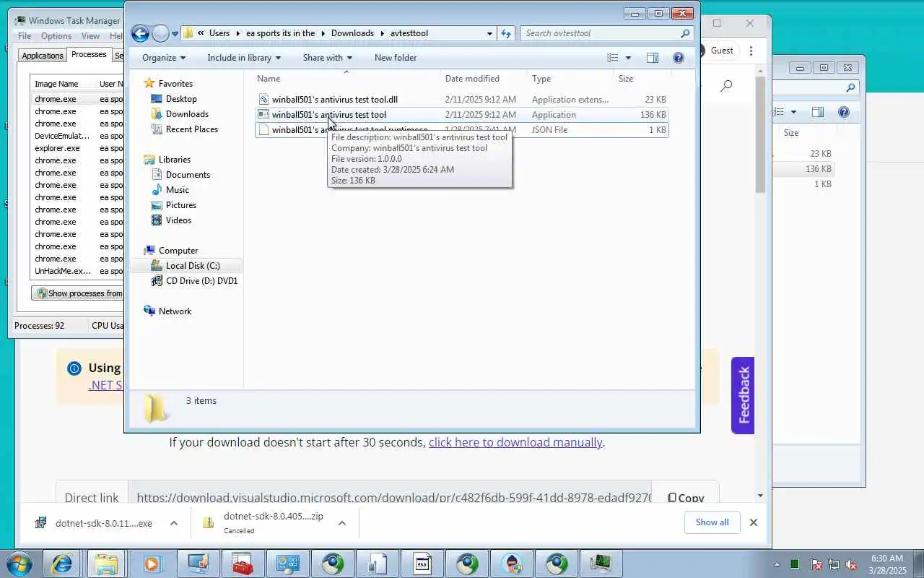Click Copy next to the Direct link
924x578 pixels.
point(685,498)
